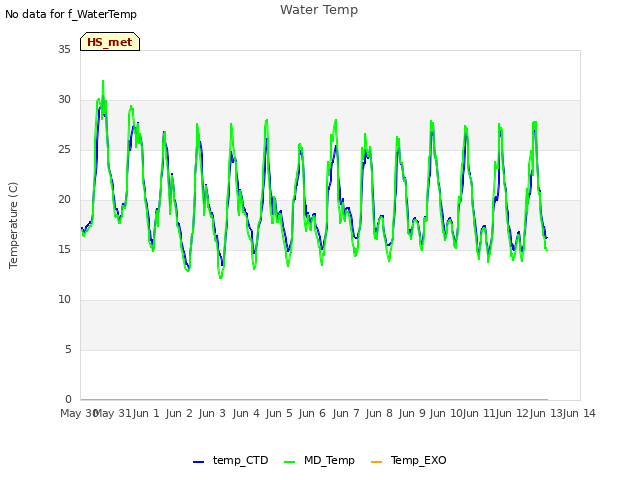Click the Jun 5 date tick label
This screenshot has height=480, width=640.
tap(279, 413)
